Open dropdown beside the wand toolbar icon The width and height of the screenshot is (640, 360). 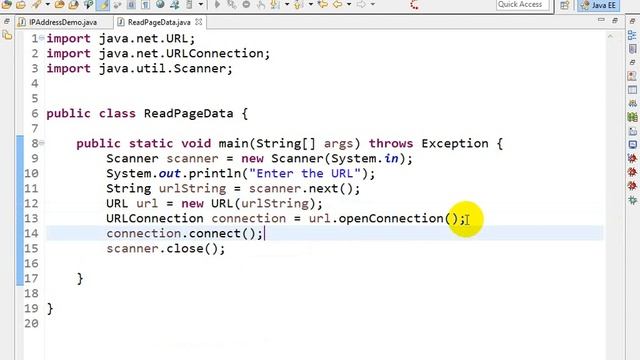47,5
